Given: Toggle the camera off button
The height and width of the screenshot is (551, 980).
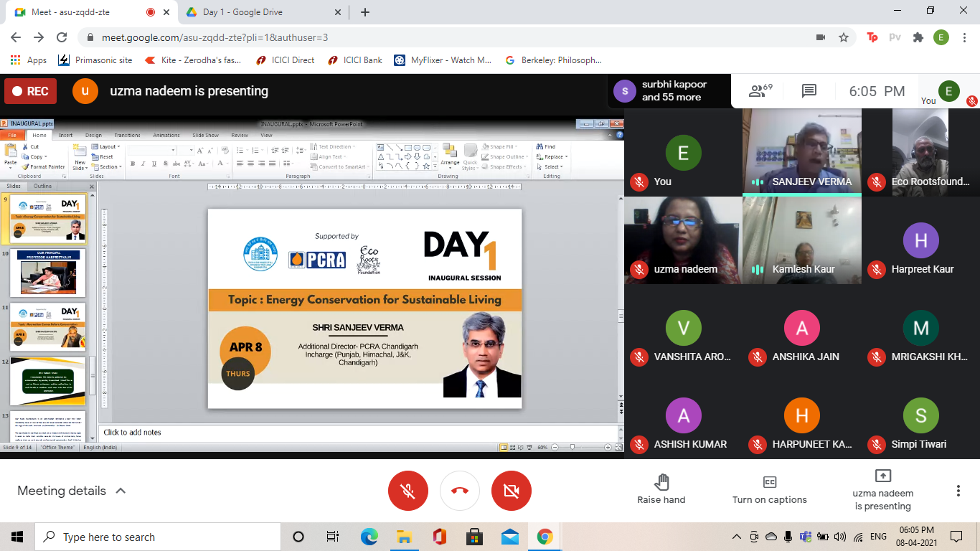Looking at the screenshot, I should pyautogui.click(x=511, y=491).
